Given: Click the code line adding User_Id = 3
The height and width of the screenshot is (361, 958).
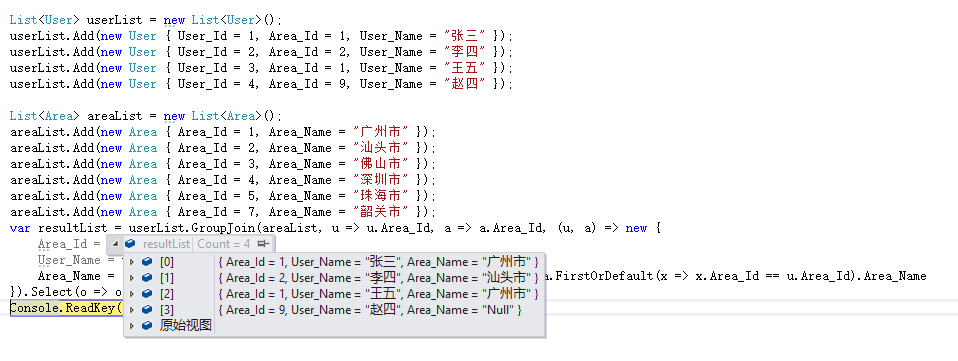Looking at the screenshot, I should (x=261, y=68).
